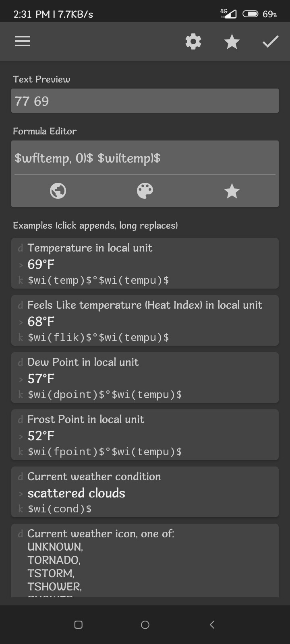
Task: Click into the Formula Editor text field
Action: [145, 158]
